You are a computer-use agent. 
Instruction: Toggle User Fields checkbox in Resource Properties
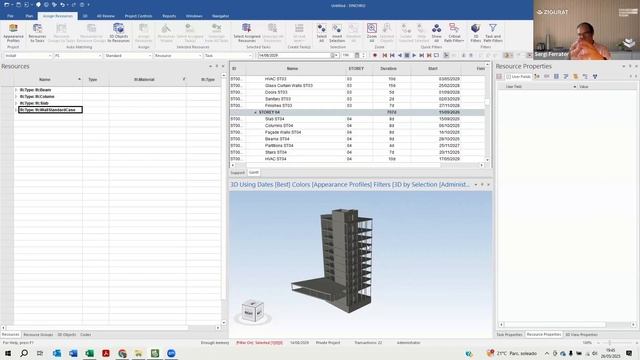[509, 76]
